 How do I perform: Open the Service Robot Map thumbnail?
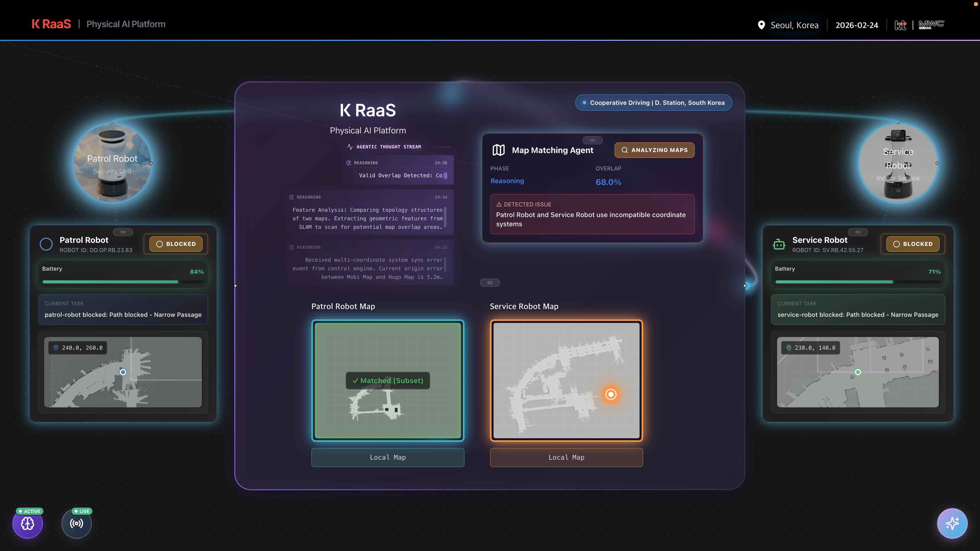[567, 381]
